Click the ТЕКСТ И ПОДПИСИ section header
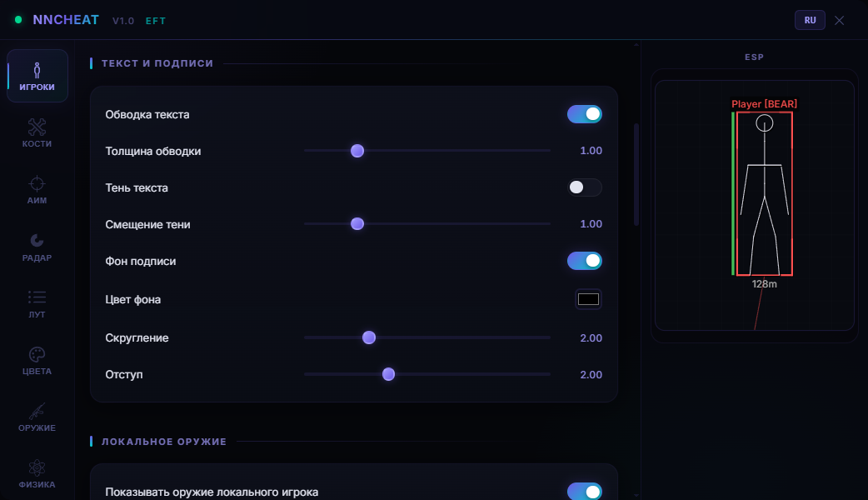This screenshot has width=868, height=500. (x=157, y=63)
